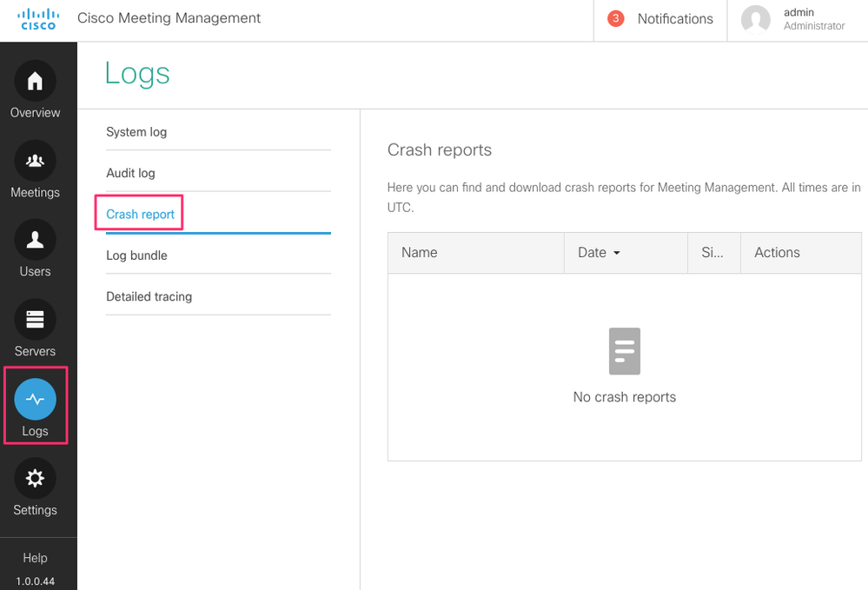The height and width of the screenshot is (590, 868).
Task: Open the Users person icon
Action: pyautogui.click(x=35, y=240)
